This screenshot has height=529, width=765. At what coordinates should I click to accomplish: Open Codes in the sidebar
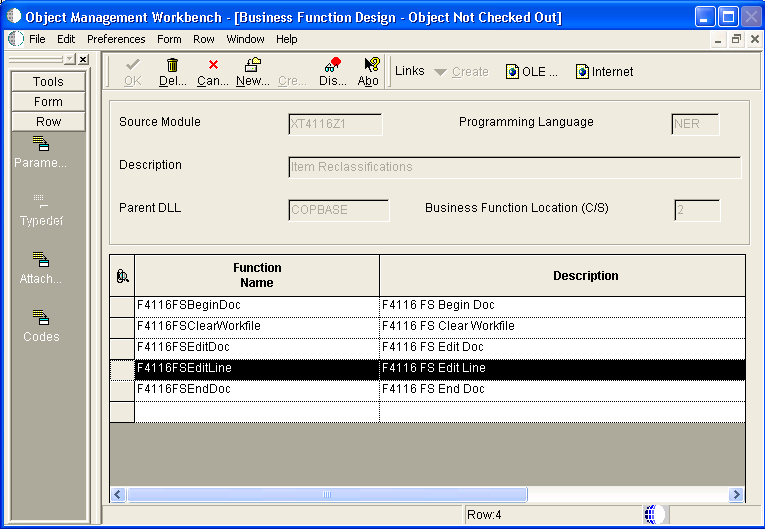[41, 326]
